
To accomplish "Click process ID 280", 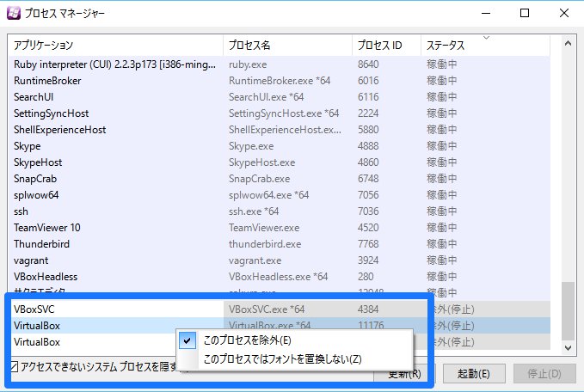I will click(x=366, y=277).
